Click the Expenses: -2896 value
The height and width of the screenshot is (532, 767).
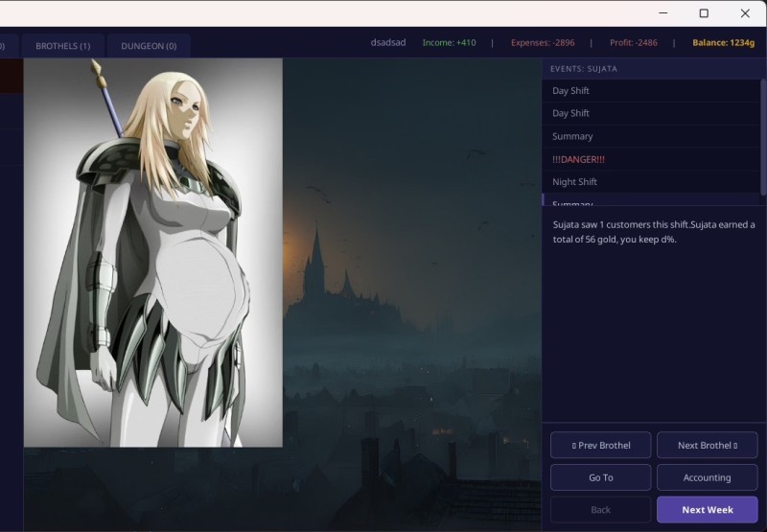pos(543,42)
